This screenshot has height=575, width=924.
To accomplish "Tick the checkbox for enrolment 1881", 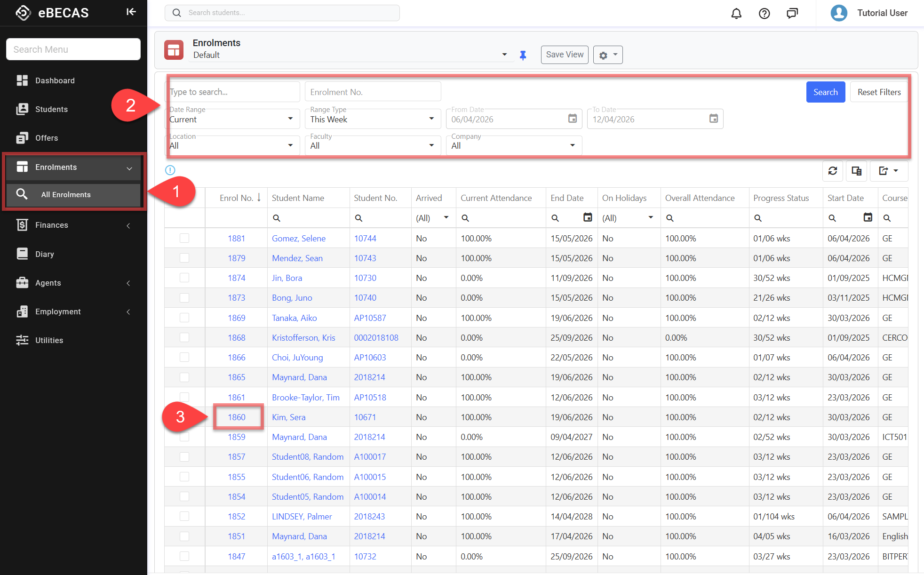I will pyautogui.click(x=184, y=238).
